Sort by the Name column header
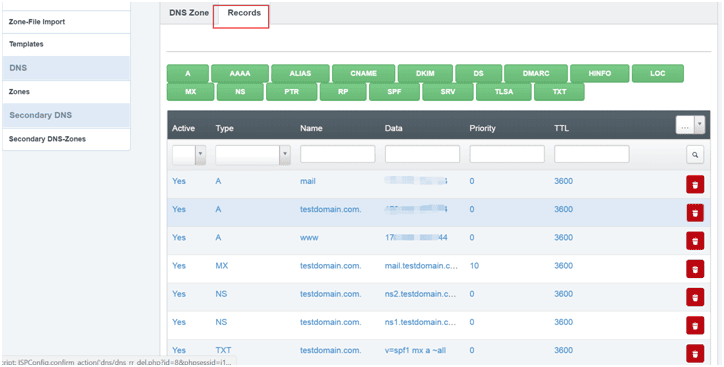Screen dimensions: 724x367 coord(311,128)
